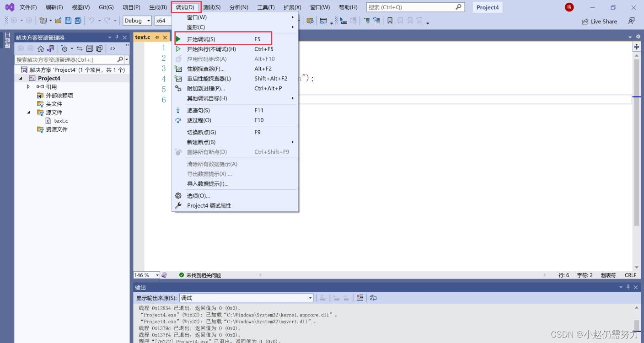Viewport: 644px width, 343px height.
Task: Select 头文件 folder in tree
Action: (54, 104)
